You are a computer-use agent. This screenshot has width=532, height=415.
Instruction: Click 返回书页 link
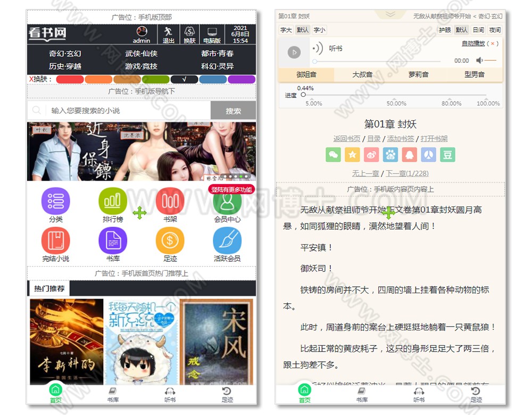346,138
